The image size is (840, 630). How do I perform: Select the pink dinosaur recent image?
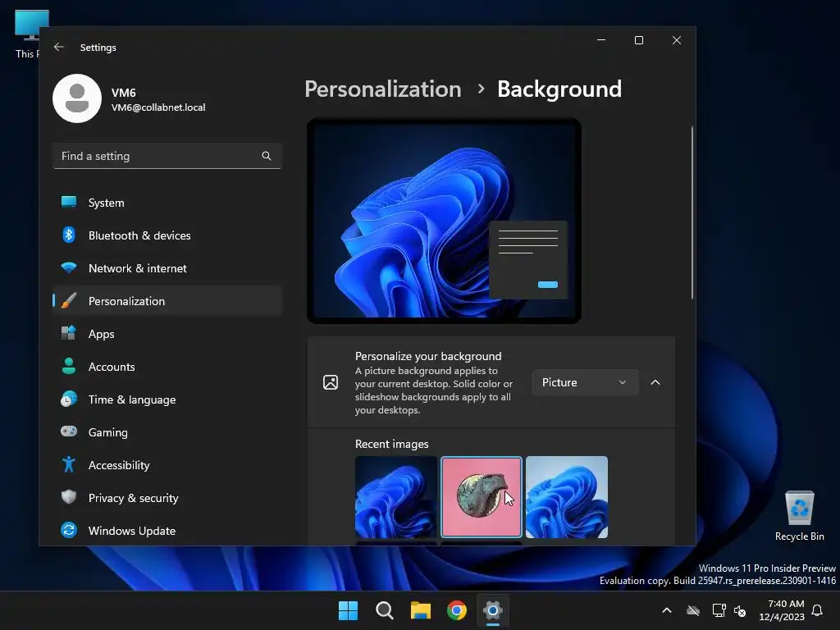(481, 497)
